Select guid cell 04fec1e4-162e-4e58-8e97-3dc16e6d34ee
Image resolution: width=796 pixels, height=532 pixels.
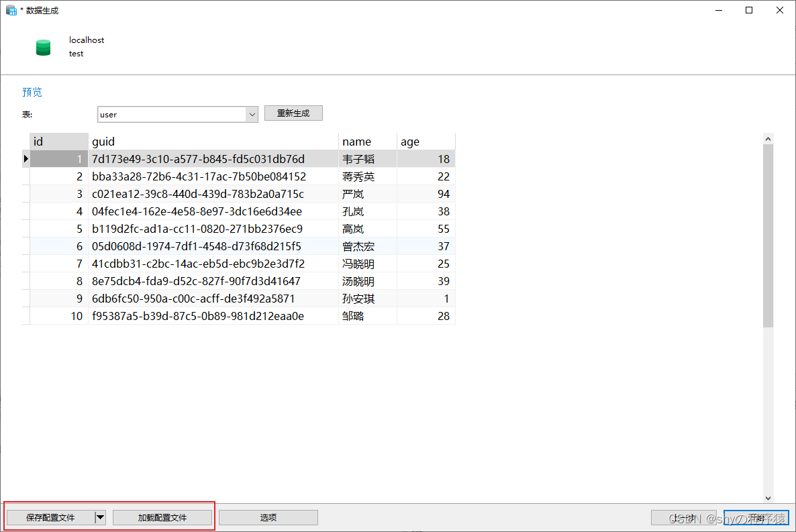click(x=213, y=211)
